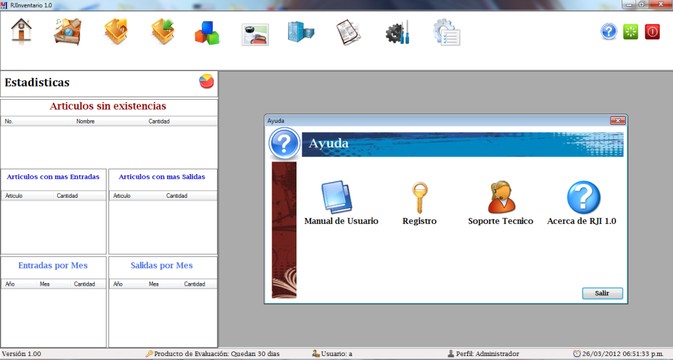This screenshot has width=673, height=360.
Task: Open the home house icon in toolbar
Action: [21, 30]
